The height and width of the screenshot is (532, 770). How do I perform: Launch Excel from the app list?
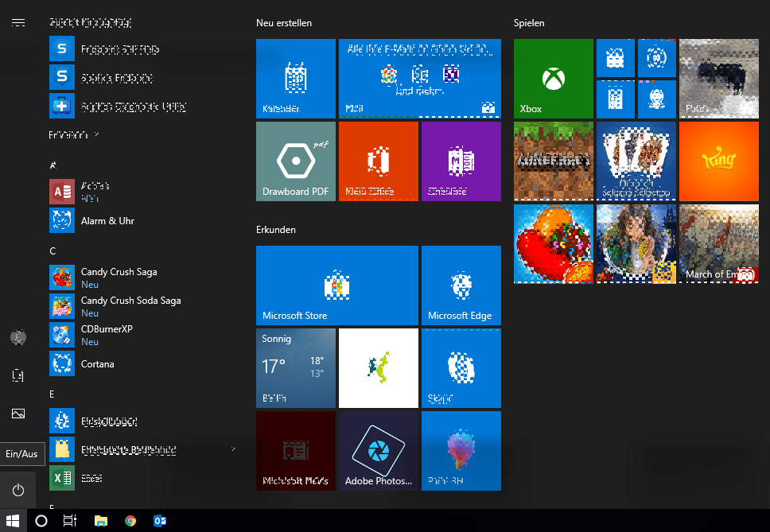(142, 478)
